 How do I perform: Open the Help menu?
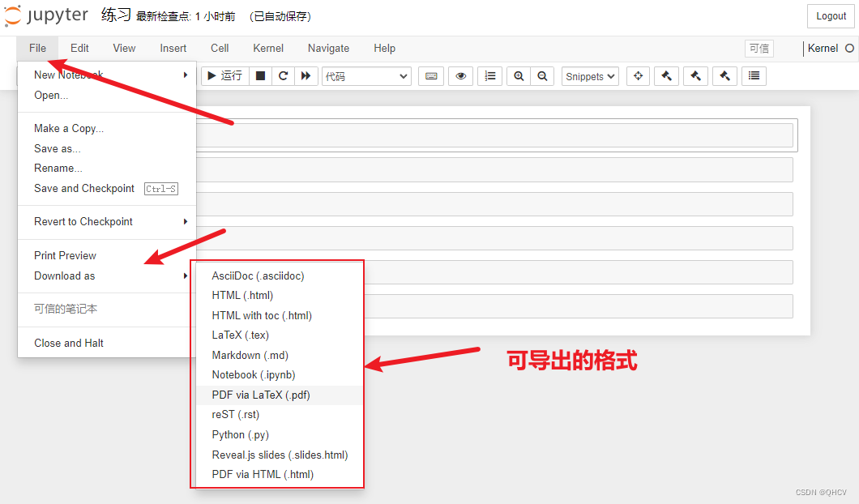click(x=385, y=48)
